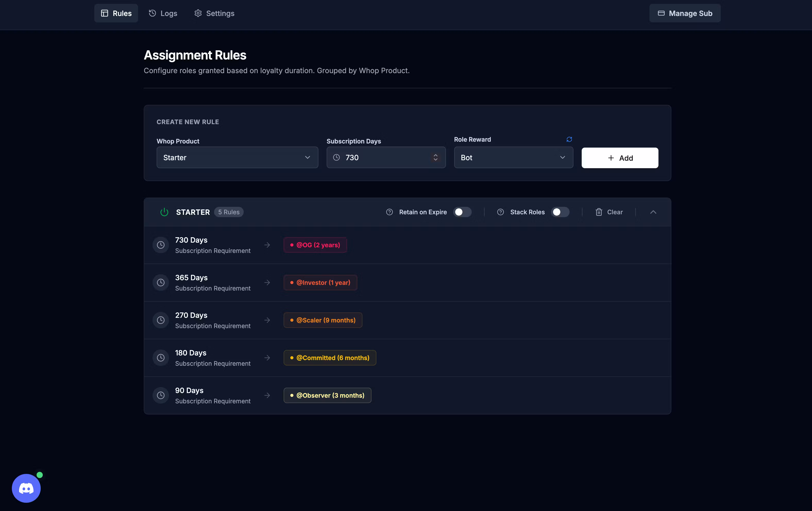Viewport: 812px width, 511px height.
Task: Select the @OG (2 years) role badge
Action: point(315,245)
